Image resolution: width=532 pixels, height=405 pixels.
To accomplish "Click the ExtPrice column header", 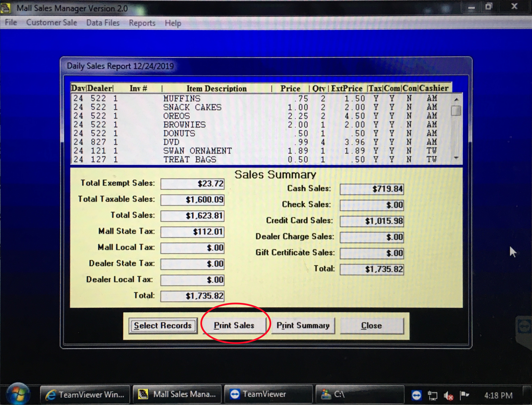I will pyautogui.click(x=347, y=88).
